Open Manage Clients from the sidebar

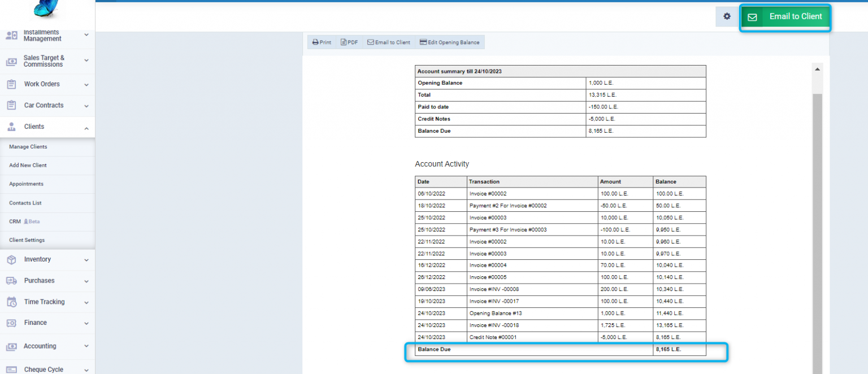28,146
